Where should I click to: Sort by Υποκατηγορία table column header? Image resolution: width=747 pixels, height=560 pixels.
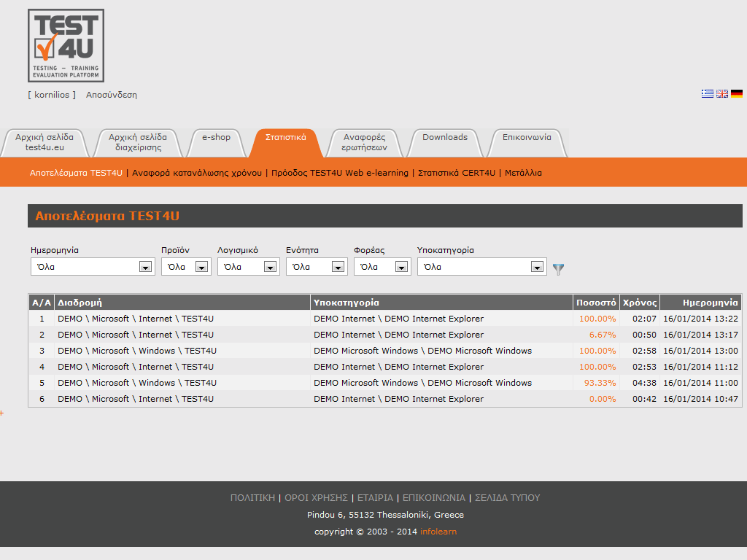coord(441,303)
